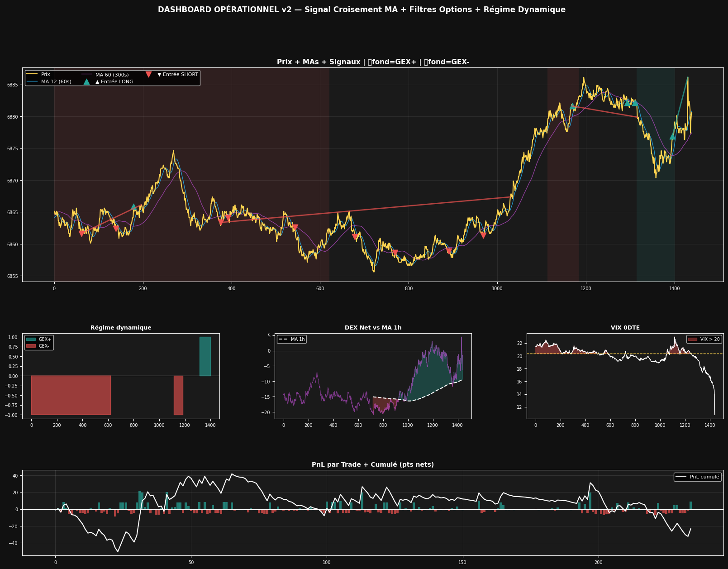Click the large red GEX- regime bar
The height and width of the screenshot is (569, 728).
(x=71, y=395)
